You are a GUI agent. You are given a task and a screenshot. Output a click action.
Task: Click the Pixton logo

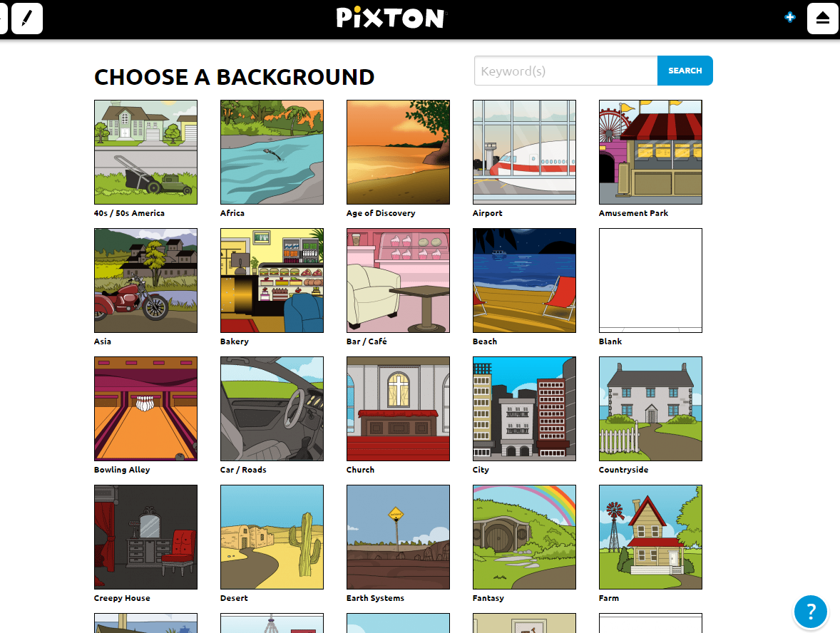coord(391,18)
